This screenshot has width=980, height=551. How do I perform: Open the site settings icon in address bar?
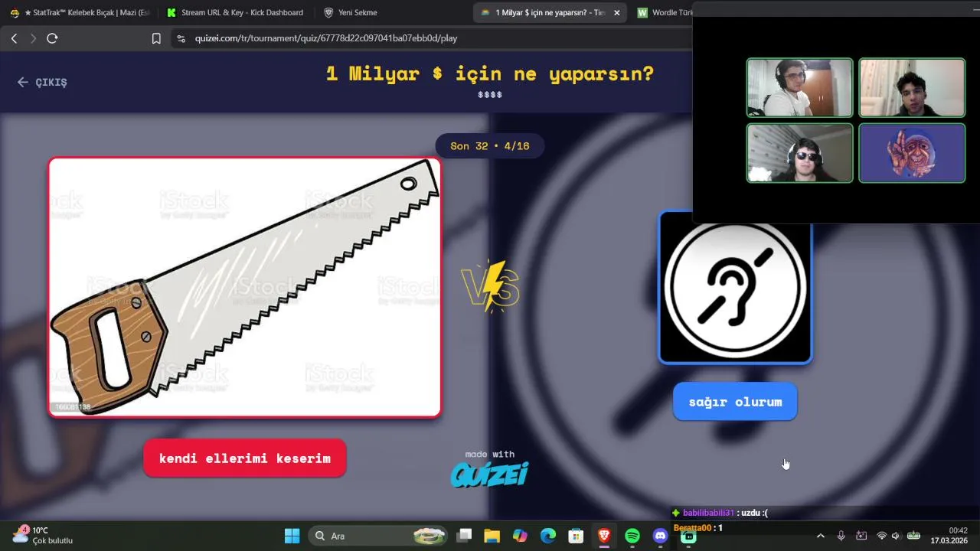coord(181,38)
